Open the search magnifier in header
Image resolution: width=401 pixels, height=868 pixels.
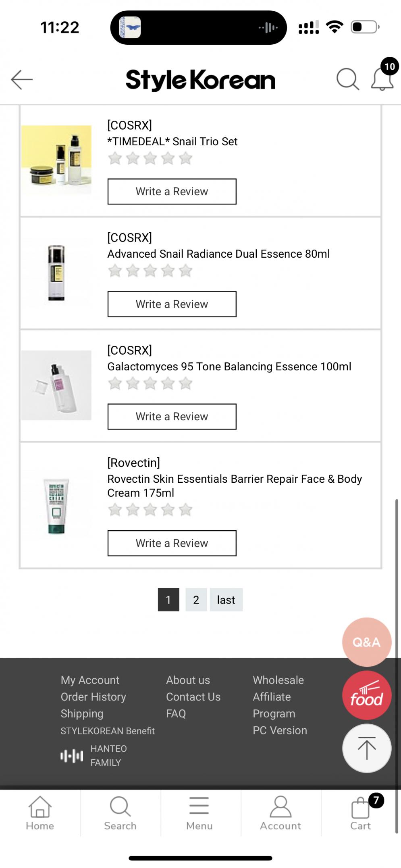coord(348,79)
